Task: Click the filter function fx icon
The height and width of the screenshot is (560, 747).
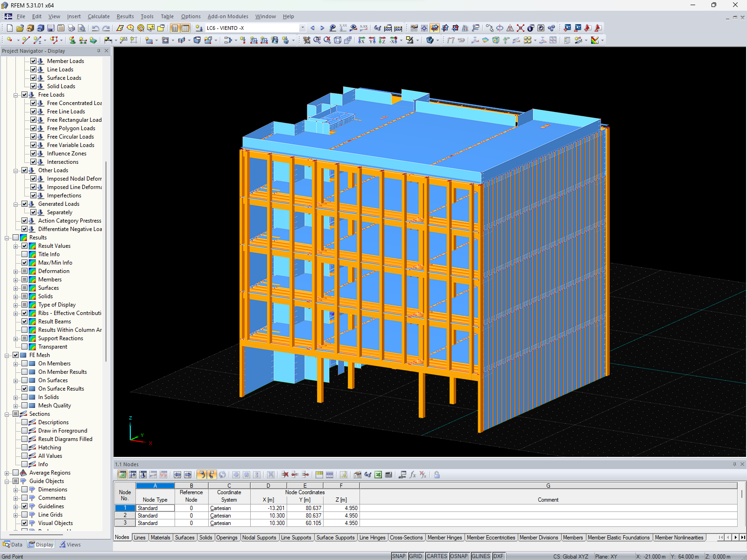Action: pos(412,475)
